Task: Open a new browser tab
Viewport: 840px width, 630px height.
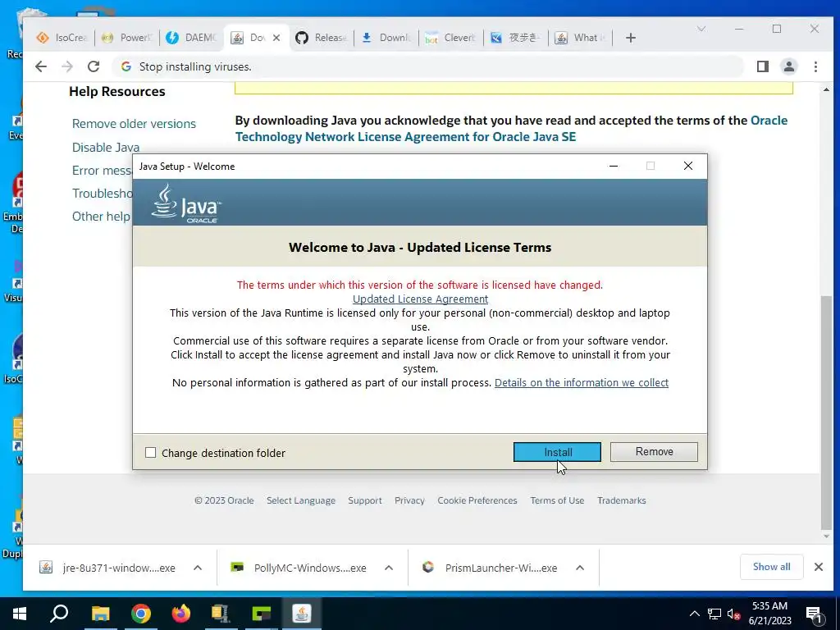Action: point(631,38)
